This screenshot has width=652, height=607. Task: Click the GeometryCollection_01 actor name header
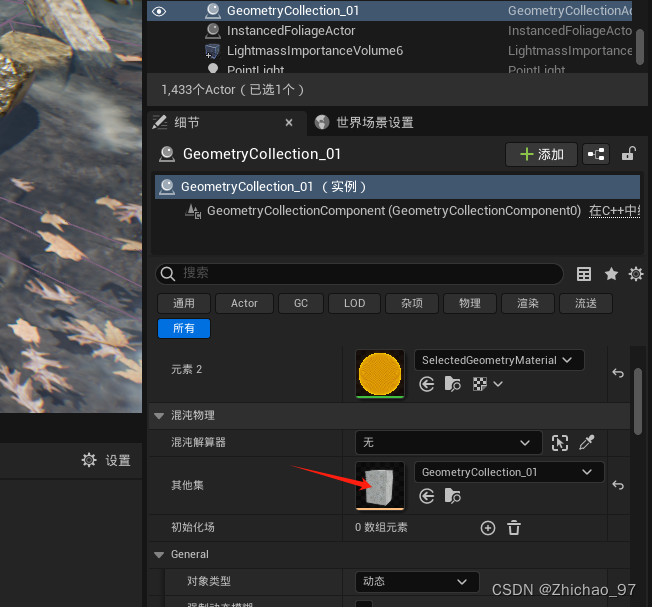click(262, 154)
